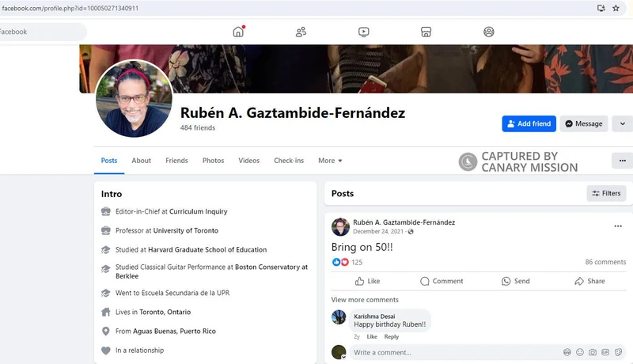Viewport: 633px width, 364px height.
Task: Expand the More tab dropdown
Action: tap(330, 160)
